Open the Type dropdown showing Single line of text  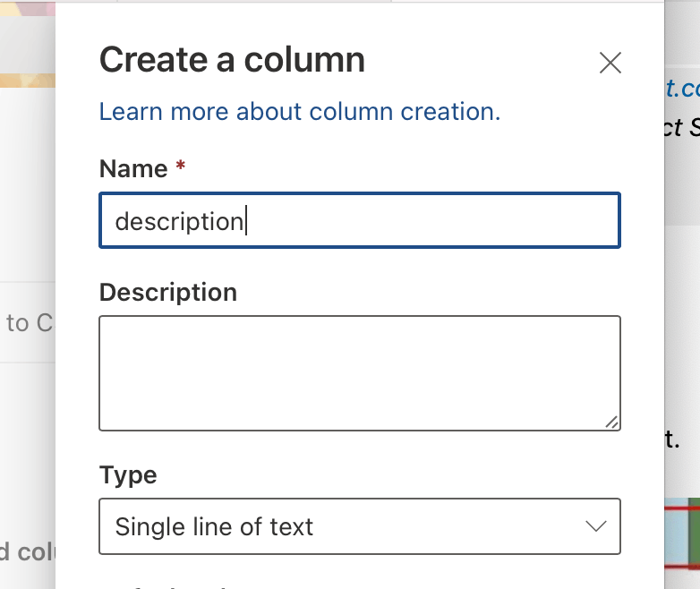358,526
